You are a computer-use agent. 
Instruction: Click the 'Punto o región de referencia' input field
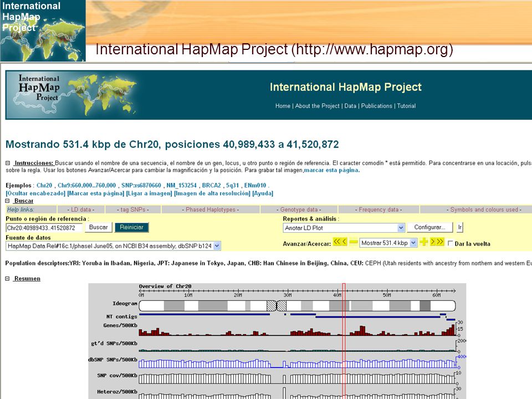click(44, 228)
